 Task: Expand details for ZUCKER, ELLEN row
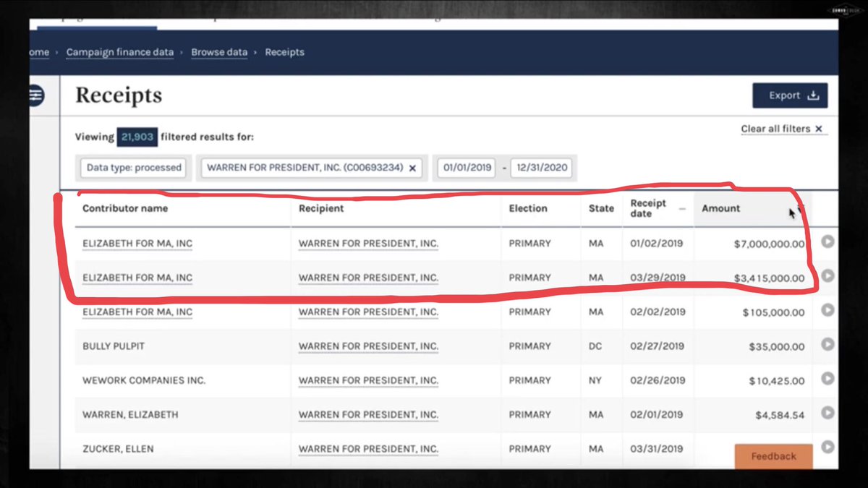827,446
